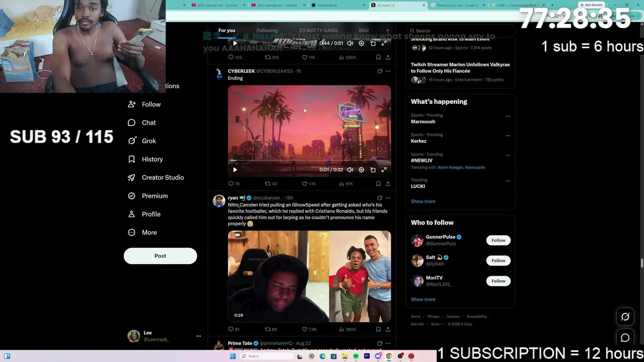Repost ryan's post with 89 reposts
644x362 pixels.
click(x=271, y=329)
